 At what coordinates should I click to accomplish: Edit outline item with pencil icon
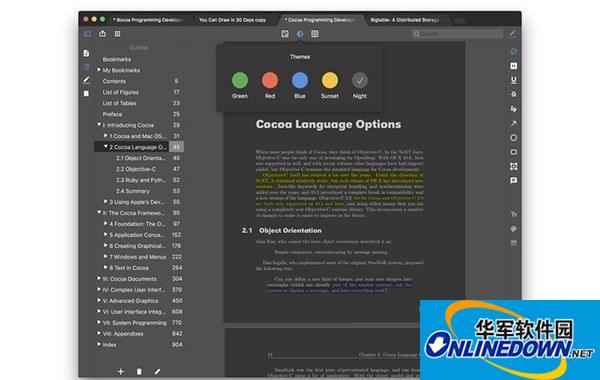[x=157, y=371]
